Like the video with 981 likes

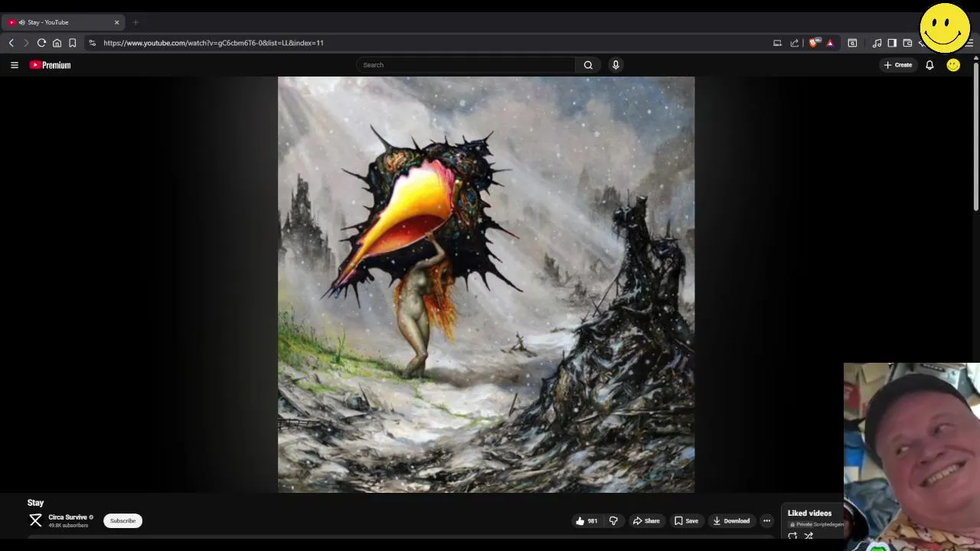coord(586,521)
